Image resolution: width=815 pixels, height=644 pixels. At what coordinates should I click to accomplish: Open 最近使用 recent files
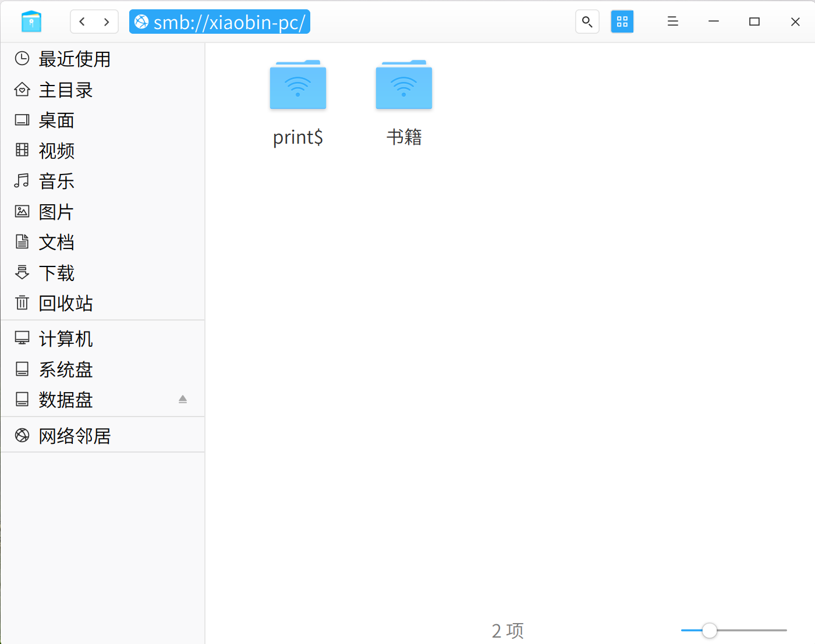[x=102, y=59]
